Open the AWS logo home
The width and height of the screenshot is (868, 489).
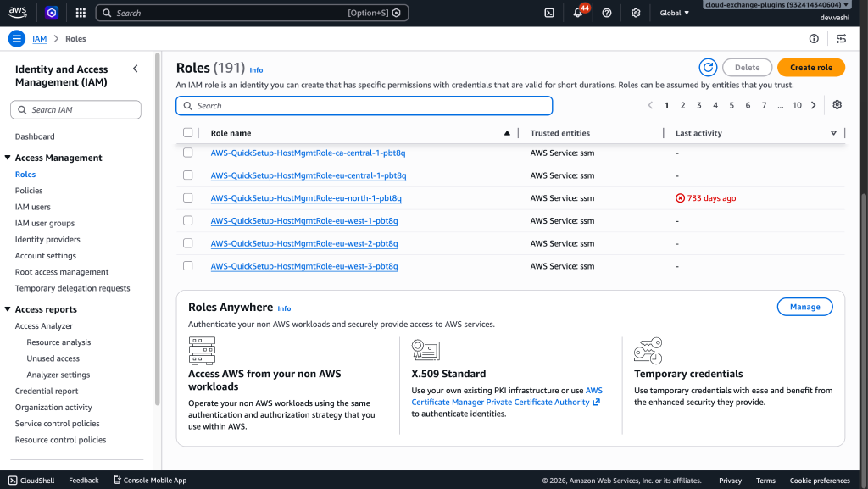click(18, 12)
